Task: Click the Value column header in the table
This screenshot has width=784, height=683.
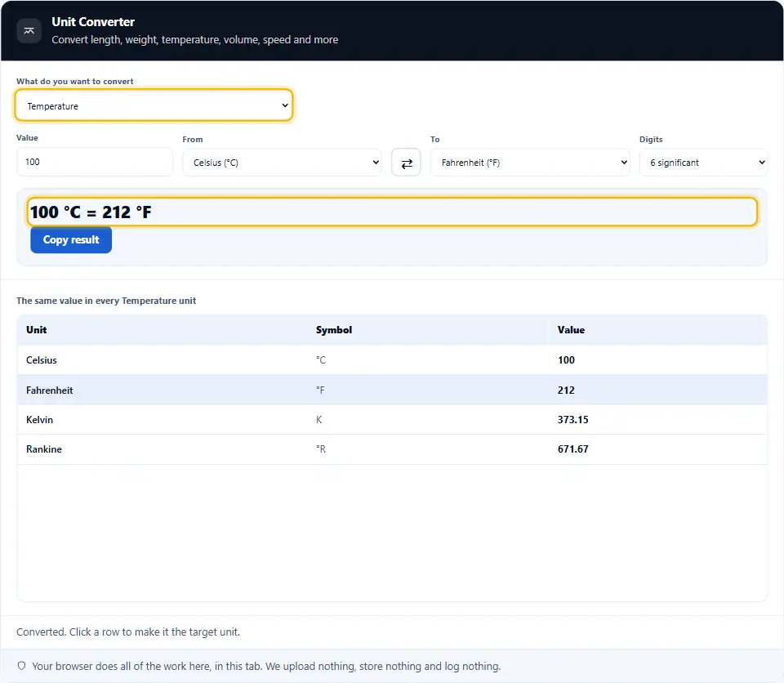Action: (571, 330)
